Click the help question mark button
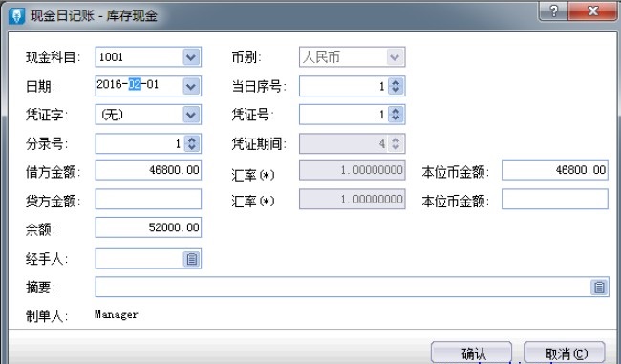This screenshot has height=364, width=621. (x=554, y=11)
